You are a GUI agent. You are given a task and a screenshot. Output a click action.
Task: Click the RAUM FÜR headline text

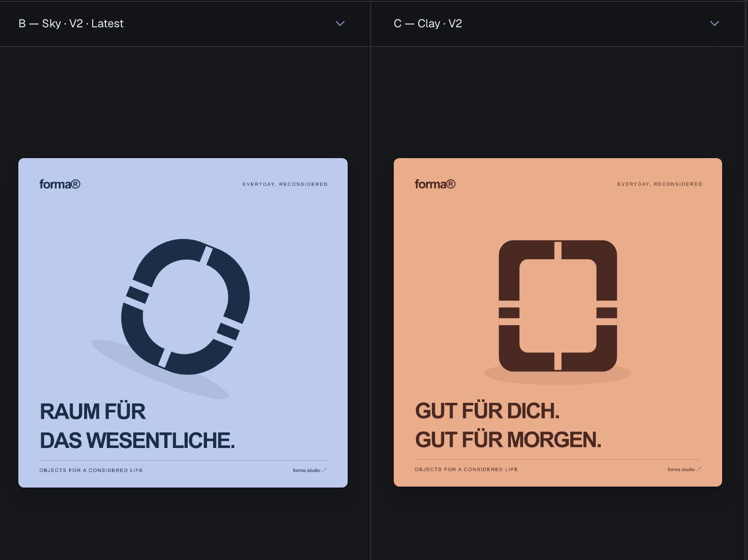[93, 411]
